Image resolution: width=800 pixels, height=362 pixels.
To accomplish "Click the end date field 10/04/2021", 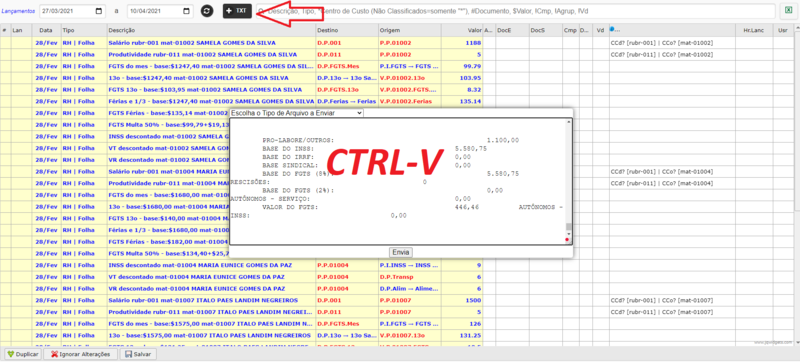I will pyautogui.click(x=160, y=11).
